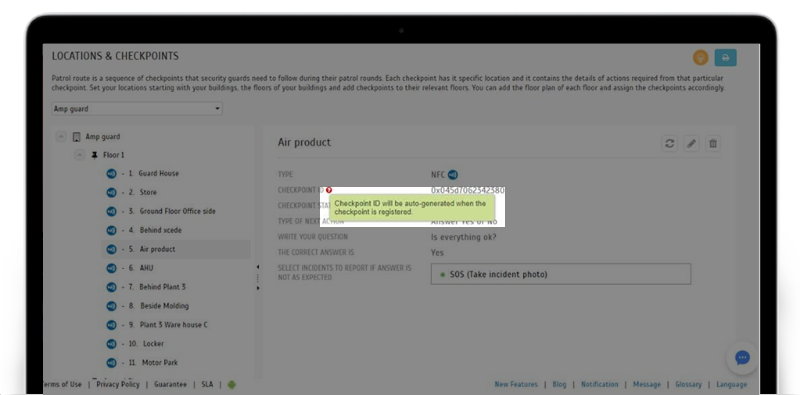Click the NFC icon for Guard House
The width and height of the screenshot is (800, 395).
(x=111, y=174)
